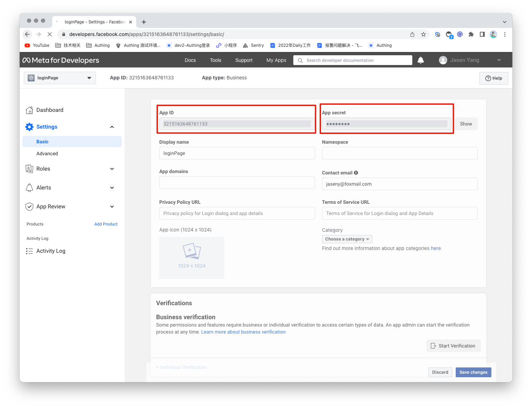Click the Save changes button
This screenshot has width=532, height=408.
pyautogui.click(x=473, y=372)
